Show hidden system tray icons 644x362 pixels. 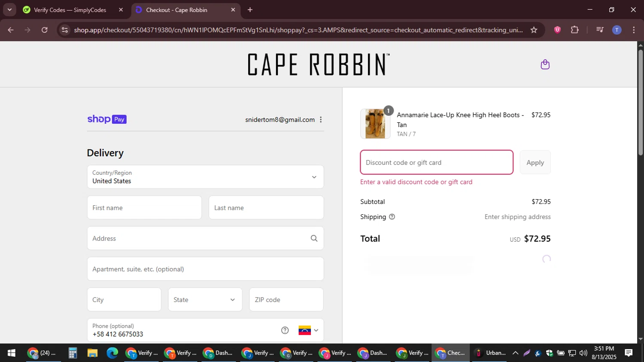point(515,353)
